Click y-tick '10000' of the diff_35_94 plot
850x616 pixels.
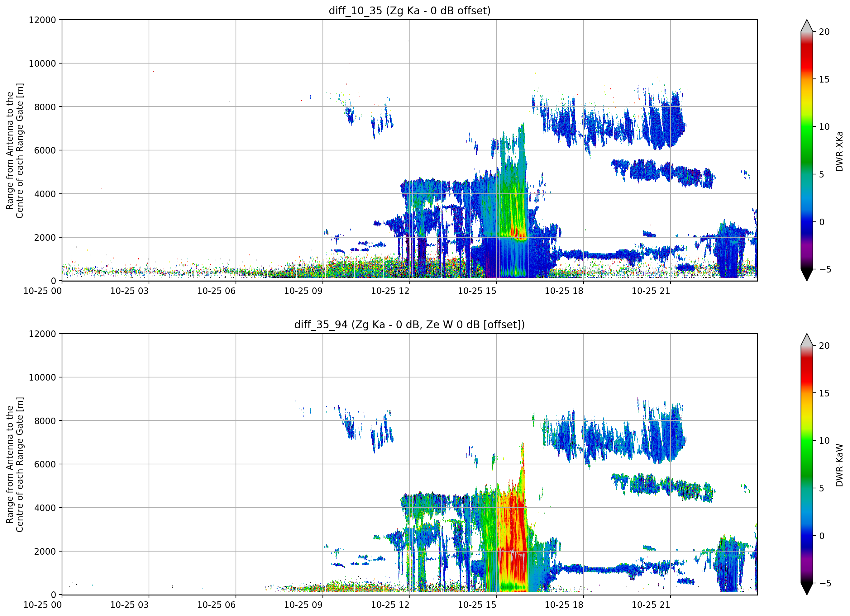coord(42,377)
